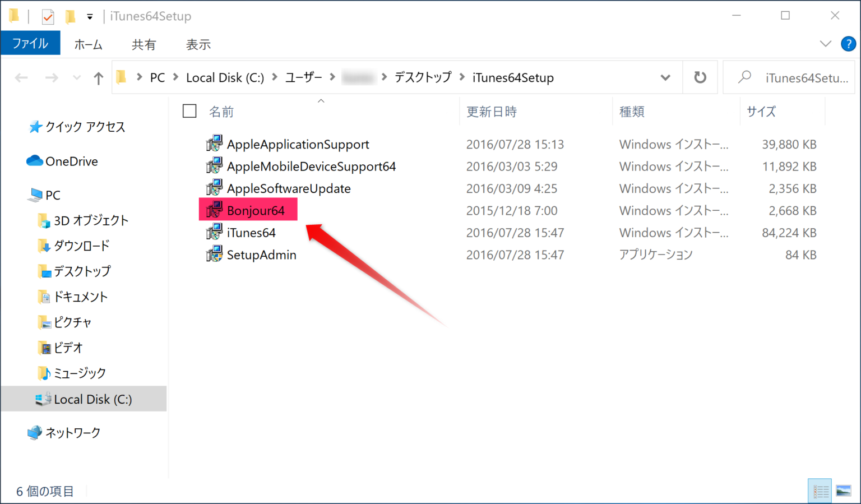Go back with the left arrow button

tap(21, 77)
